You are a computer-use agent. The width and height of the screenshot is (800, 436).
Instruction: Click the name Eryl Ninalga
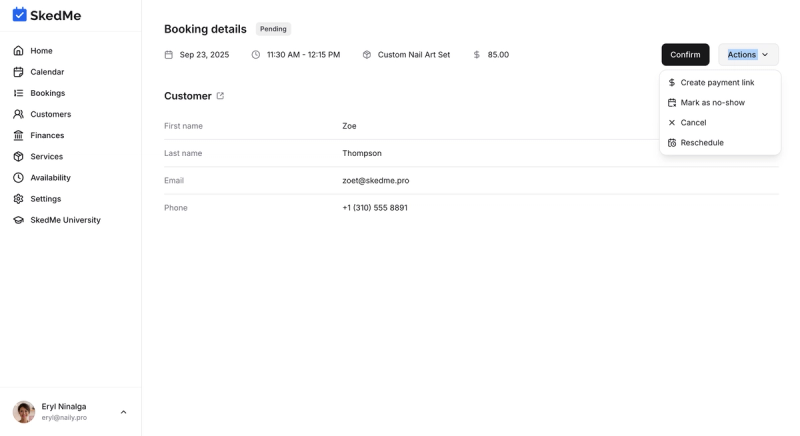(x=64, y=406)
